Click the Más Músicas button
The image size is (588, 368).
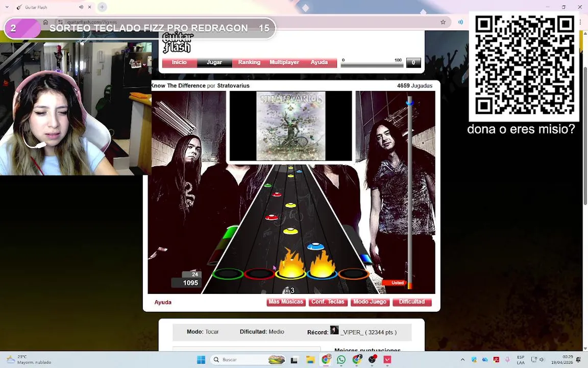pyautogui.click(x=286, y=302)
